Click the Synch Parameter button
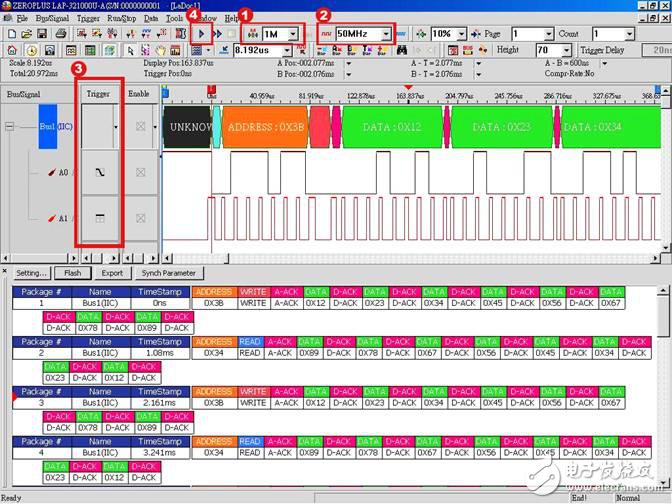This screenshot has height=504, width=672. (x=168, y=273)
